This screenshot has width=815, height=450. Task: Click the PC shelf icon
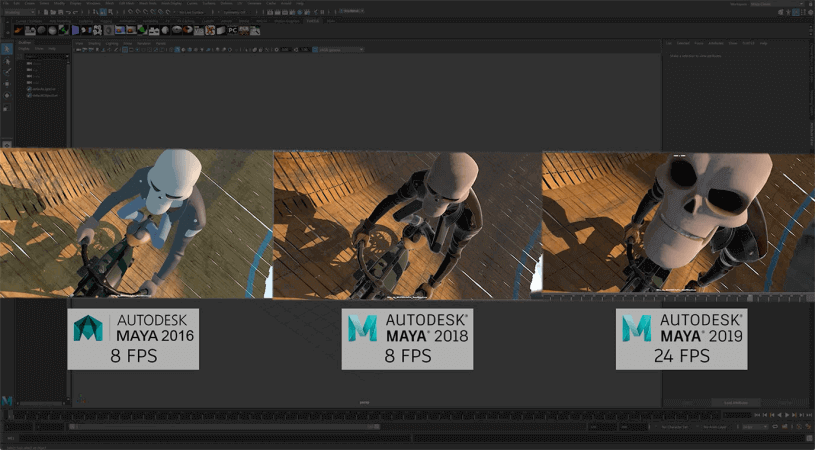tap(232, 30)
